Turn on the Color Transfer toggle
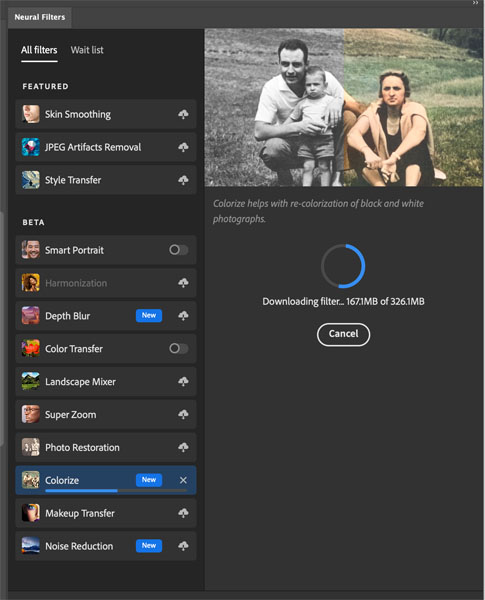Viewport: 485px width, 600px height. (178, 349)
